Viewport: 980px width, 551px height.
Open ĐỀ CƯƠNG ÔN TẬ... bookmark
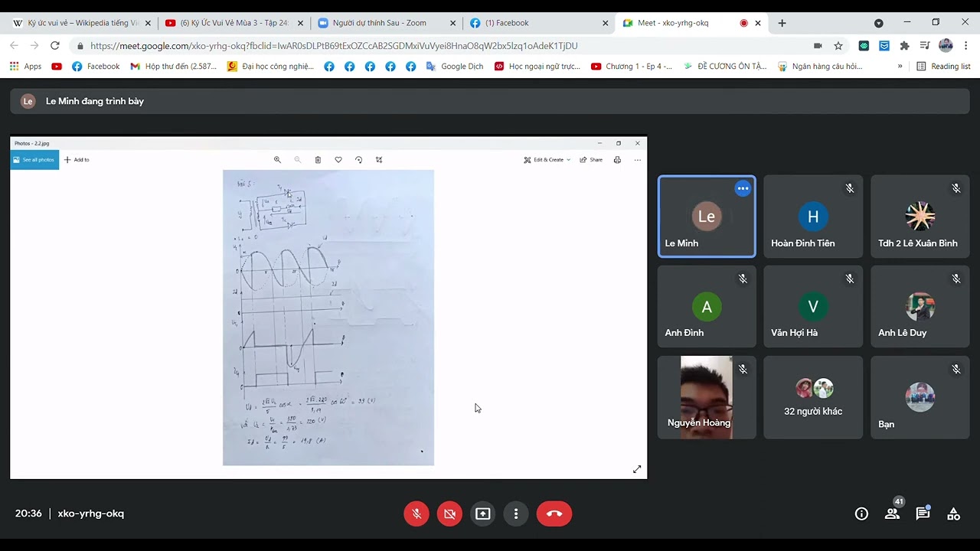(x=725, y=67)
